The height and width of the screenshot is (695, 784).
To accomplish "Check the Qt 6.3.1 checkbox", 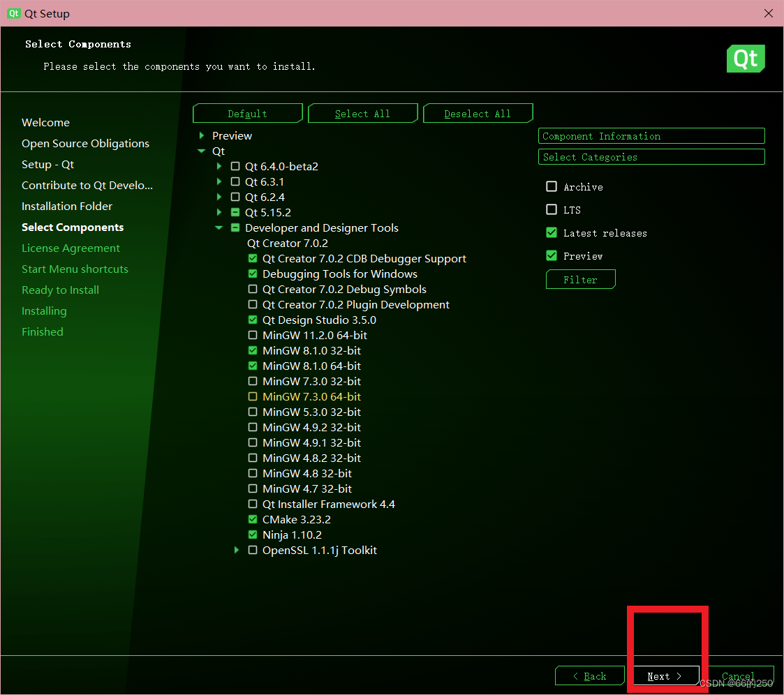I will click(x=235, y=181).
